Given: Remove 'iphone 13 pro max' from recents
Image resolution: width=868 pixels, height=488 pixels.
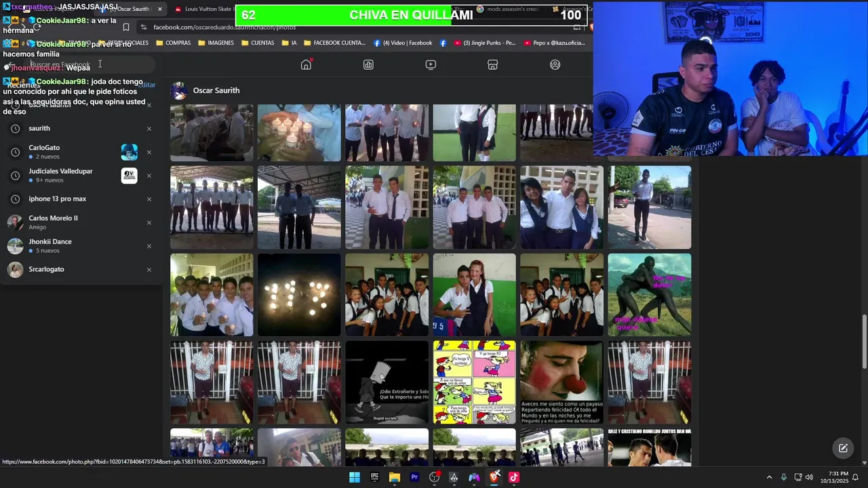Looking at the screenshot, I should pyautogui.click(x=149, y=199).
